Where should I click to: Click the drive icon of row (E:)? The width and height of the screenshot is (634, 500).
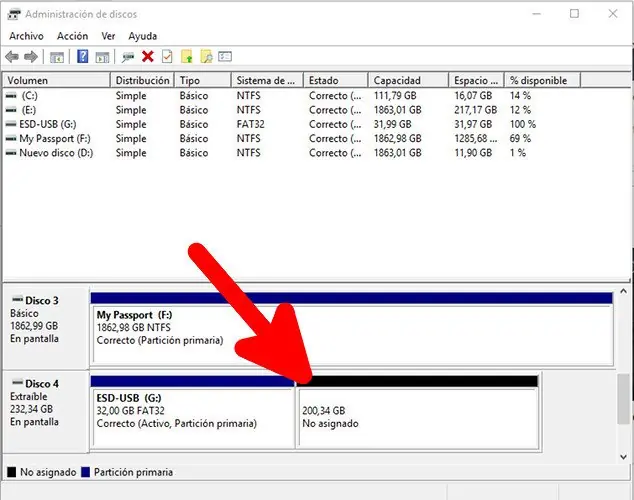11,110
